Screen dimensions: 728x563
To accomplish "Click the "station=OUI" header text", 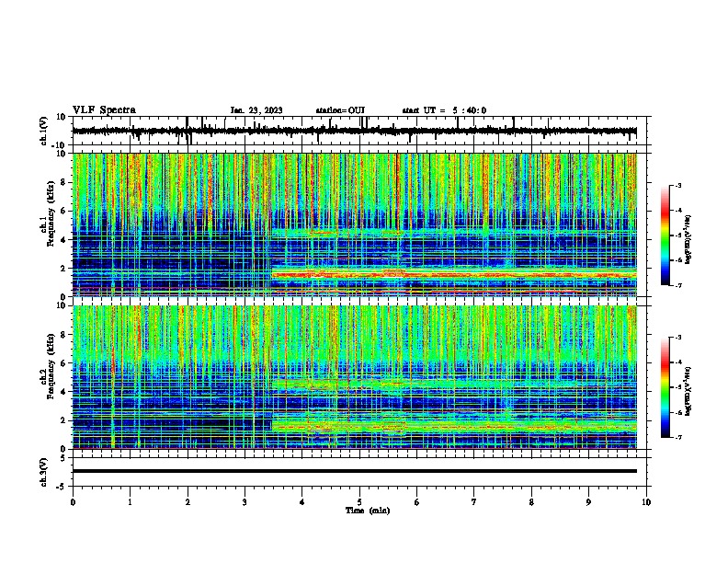I will click(x=340, y=110).
